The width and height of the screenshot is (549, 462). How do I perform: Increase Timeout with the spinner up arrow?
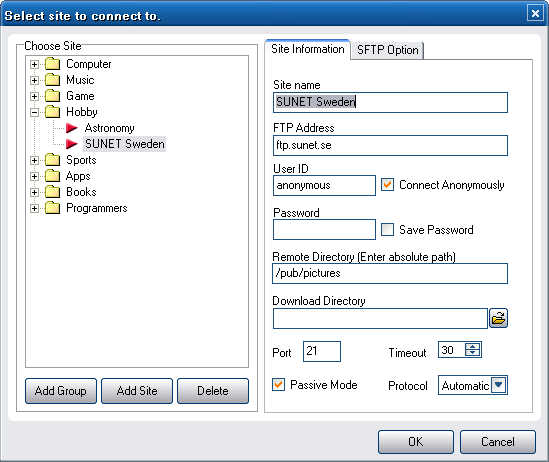[473, 346]
